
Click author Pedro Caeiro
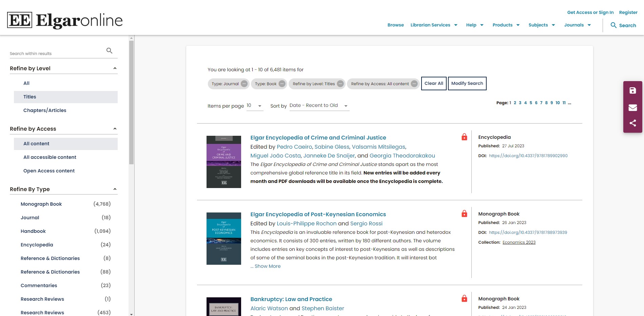coord(294,147)
